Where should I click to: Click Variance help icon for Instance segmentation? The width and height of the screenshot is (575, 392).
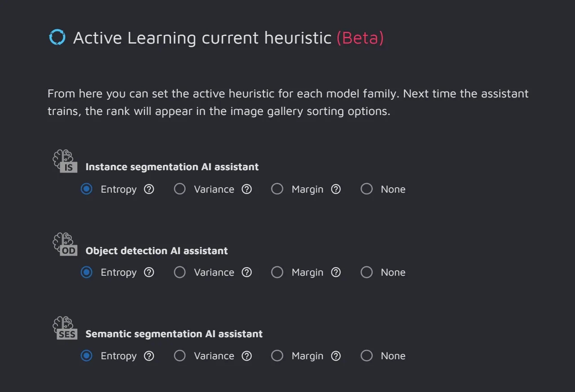247,189
